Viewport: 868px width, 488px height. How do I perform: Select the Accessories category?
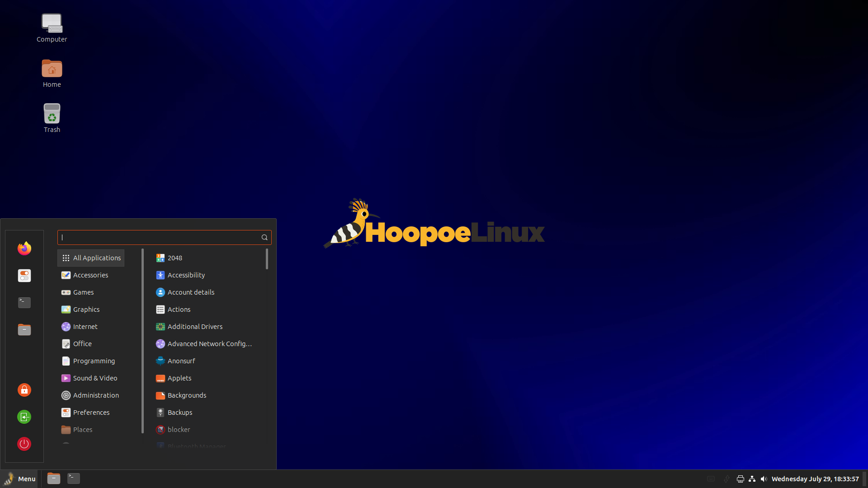[x=91, y=275]
